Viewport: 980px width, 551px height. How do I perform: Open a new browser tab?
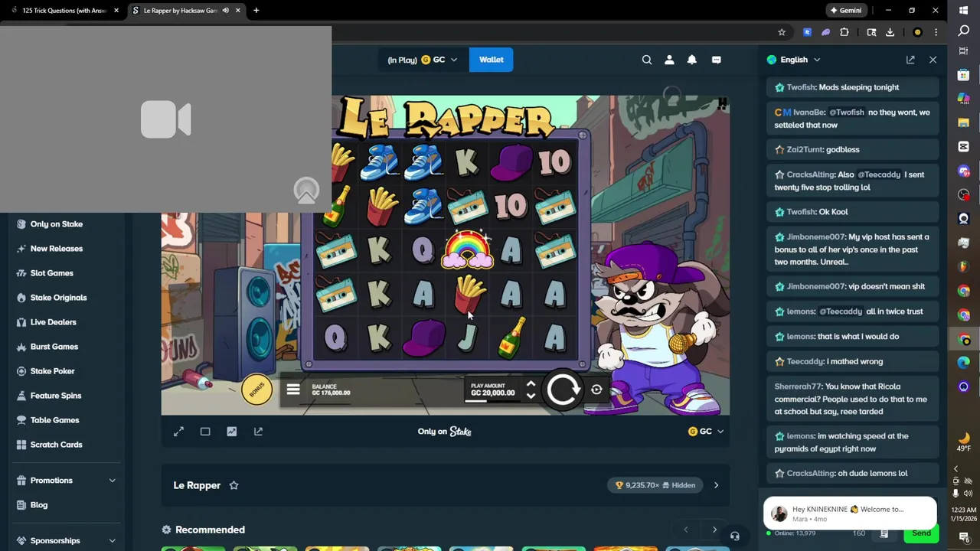click(256, 11)
